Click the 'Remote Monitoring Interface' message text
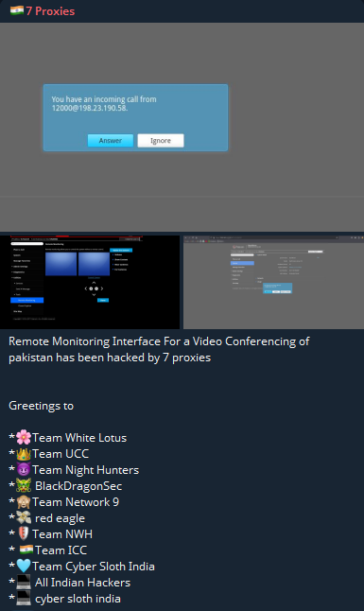Image resolution: width=364 pixels, height=611 pixels. [159, 349]
